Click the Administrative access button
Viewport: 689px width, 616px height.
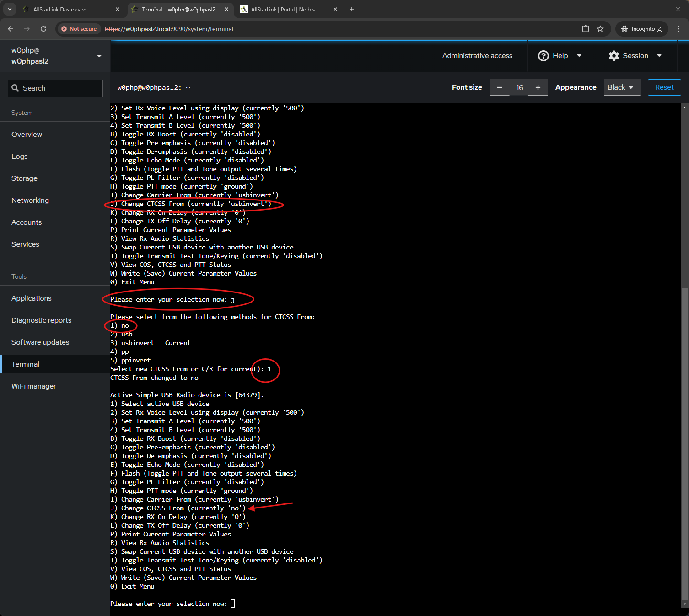pyautogui.click(x=477, y=56)
